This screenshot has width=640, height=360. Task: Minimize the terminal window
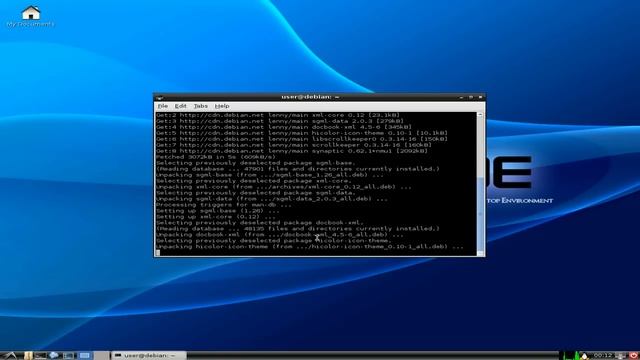[461, 97]
